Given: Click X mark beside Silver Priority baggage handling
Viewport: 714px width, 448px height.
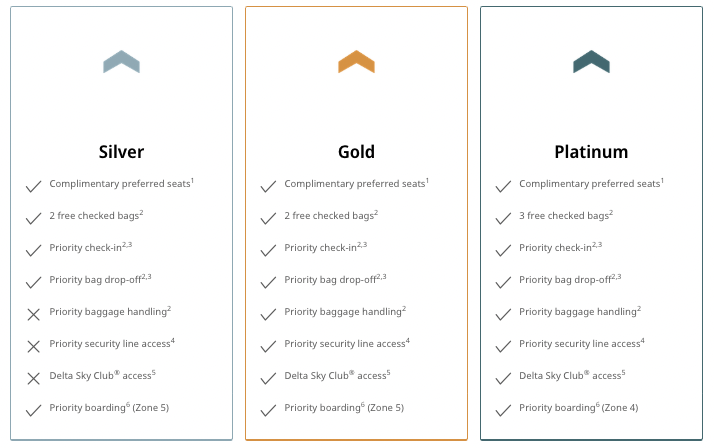Looking at the screenshot, I should [x=33, y=314].
